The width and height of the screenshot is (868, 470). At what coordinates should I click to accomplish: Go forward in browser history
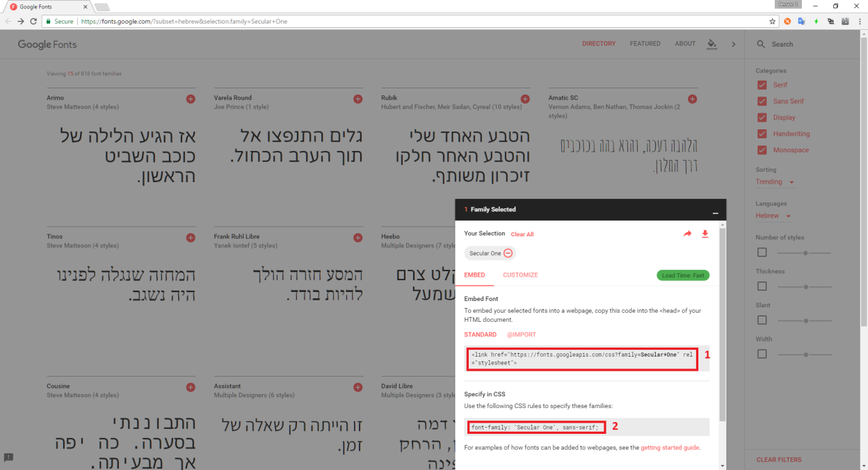(x=21, y=22)
